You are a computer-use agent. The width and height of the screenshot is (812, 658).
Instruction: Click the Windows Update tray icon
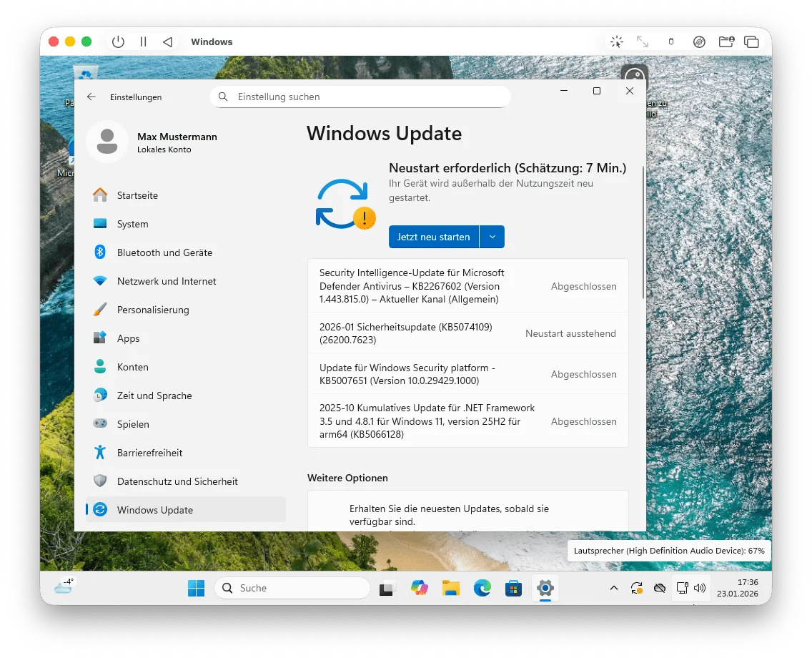(636, 588)
